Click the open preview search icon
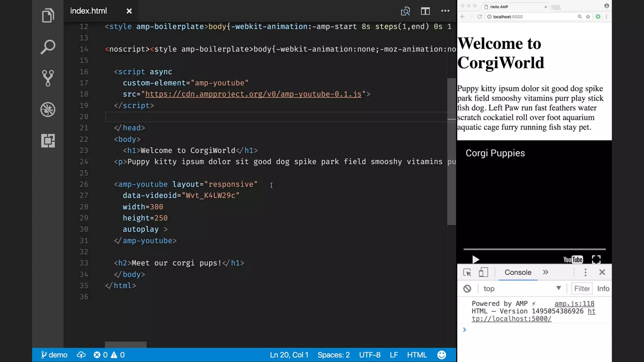644x362 pixels. point(405,11)
